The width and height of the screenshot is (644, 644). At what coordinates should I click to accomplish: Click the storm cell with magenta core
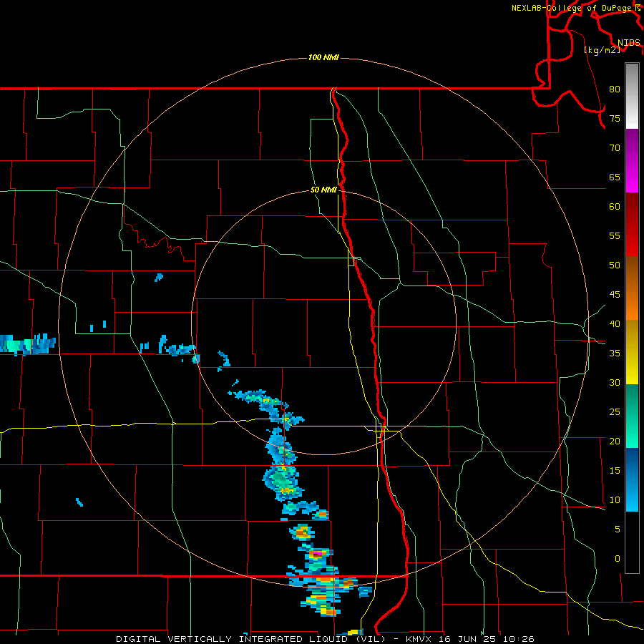(318, 555)
